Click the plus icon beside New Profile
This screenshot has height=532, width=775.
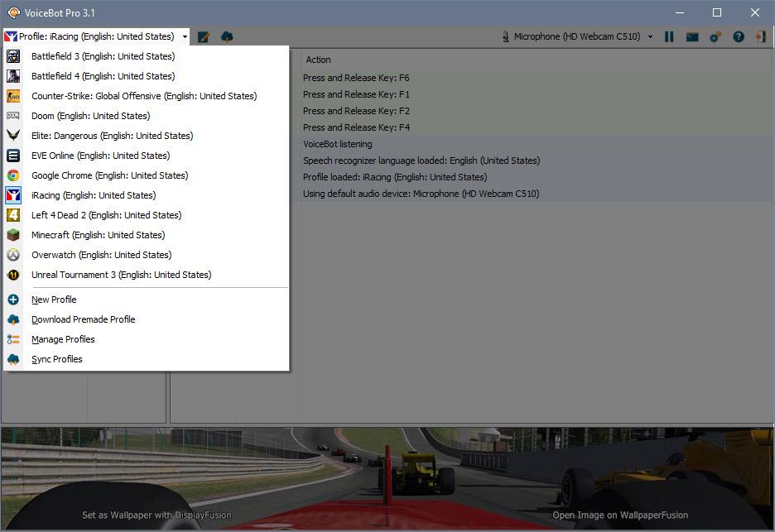click(x=13, y=300)
